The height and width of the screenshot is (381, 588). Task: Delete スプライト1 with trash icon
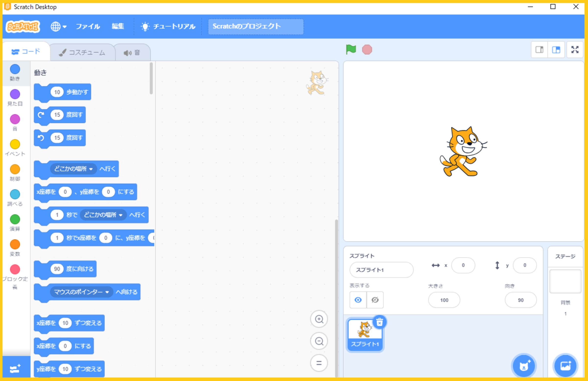pyautogui.click(x=379, y=322)
